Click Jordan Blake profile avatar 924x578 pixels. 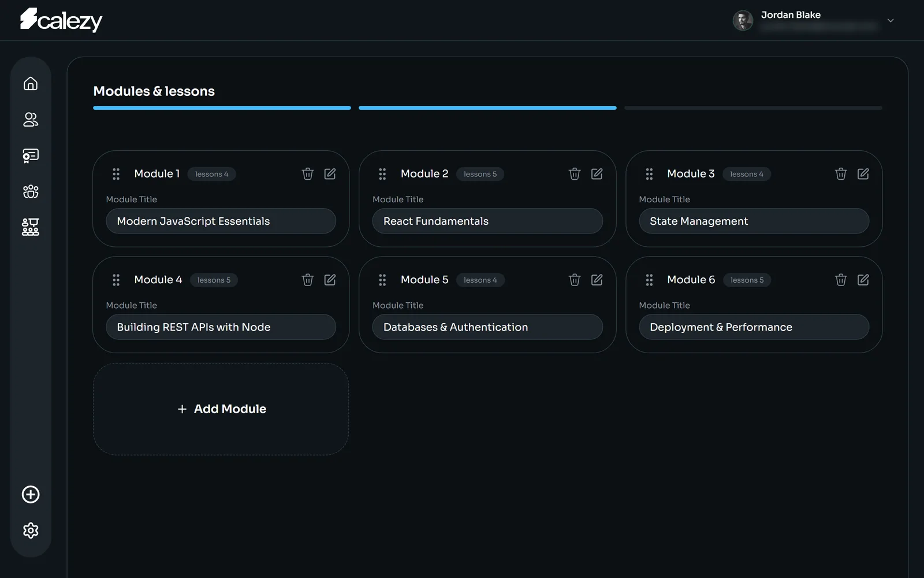coord(743,20)
